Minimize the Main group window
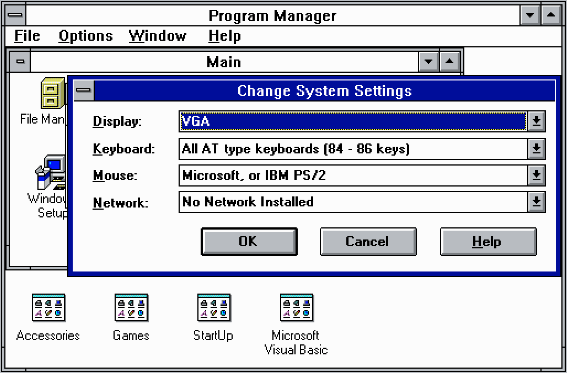The width and height of the screenshot is (567, 373). [429, 62]
